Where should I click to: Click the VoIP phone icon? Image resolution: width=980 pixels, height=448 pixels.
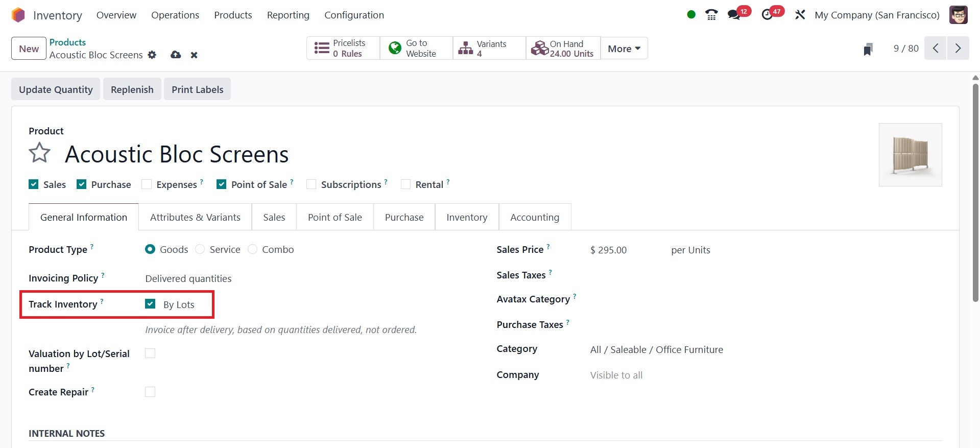[x=711, y=15]
